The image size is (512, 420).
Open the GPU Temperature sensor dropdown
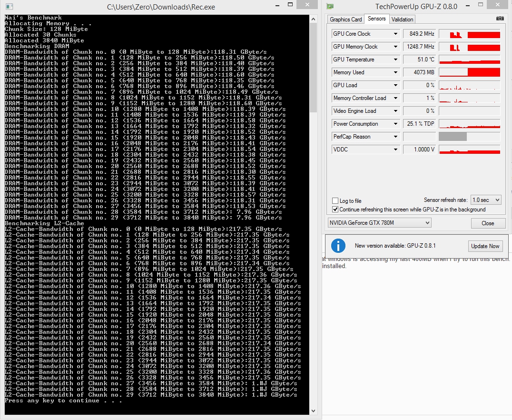point(395,60)
